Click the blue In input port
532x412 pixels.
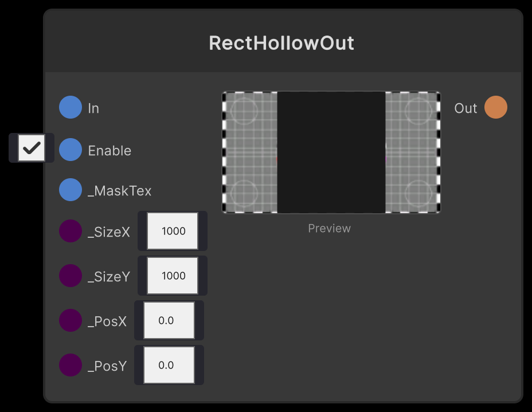click(70, 107)
